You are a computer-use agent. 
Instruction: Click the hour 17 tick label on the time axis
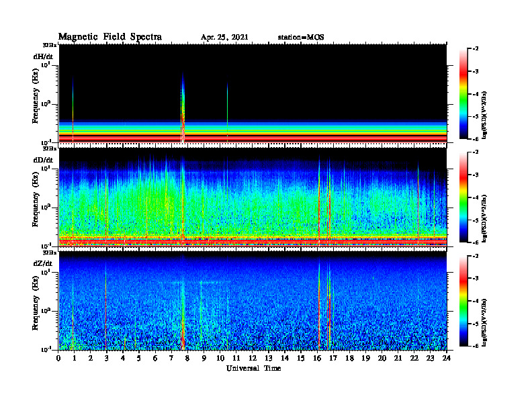333,358
